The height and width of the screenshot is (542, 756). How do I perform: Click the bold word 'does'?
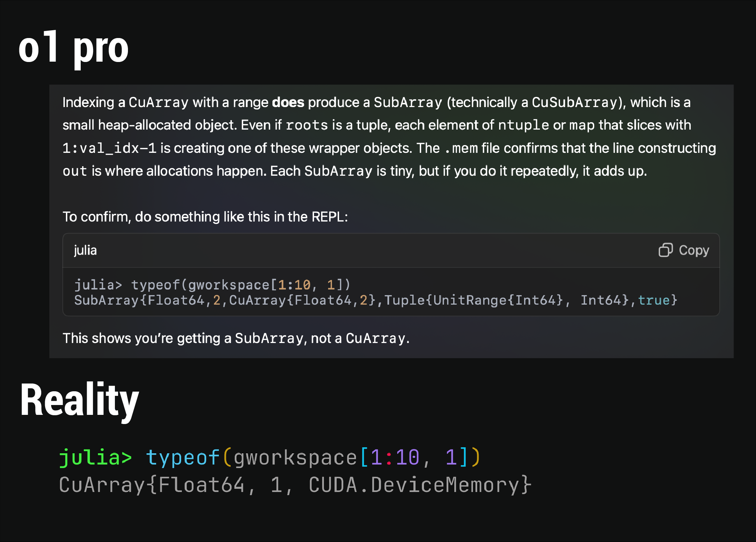[x=288, y=102]
